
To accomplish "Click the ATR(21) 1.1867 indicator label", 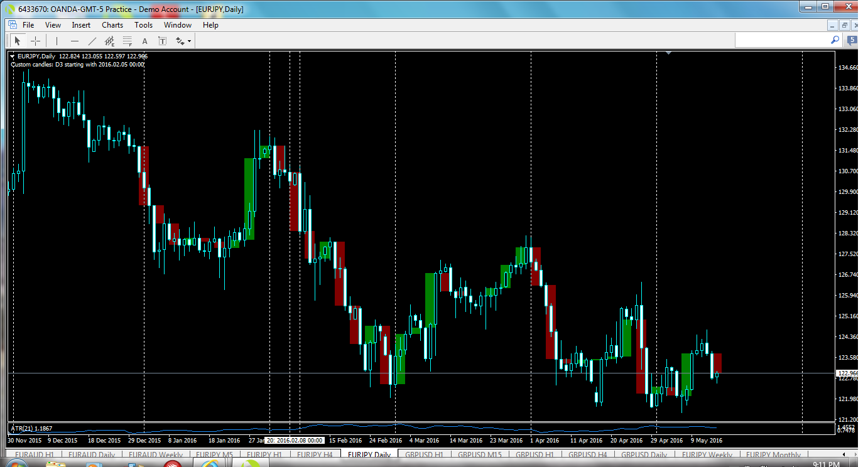I will 32,429.
